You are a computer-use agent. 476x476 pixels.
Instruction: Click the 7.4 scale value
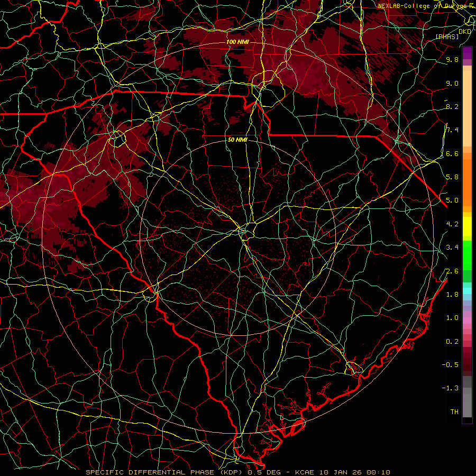(452, 130)
